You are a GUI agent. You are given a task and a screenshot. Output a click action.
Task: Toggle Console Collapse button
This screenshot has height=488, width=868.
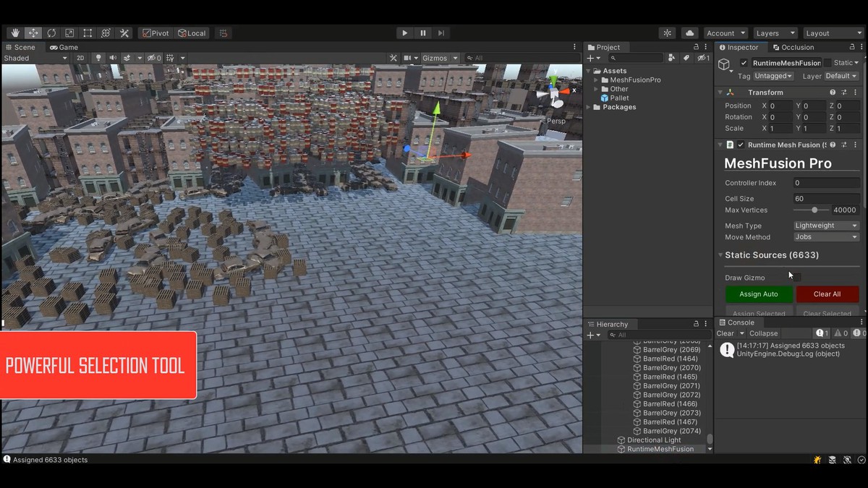coord(763,333)
